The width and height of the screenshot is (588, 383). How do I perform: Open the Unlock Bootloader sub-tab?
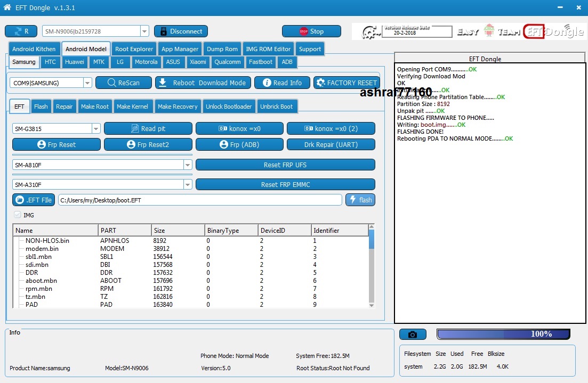tap(228, 107)
